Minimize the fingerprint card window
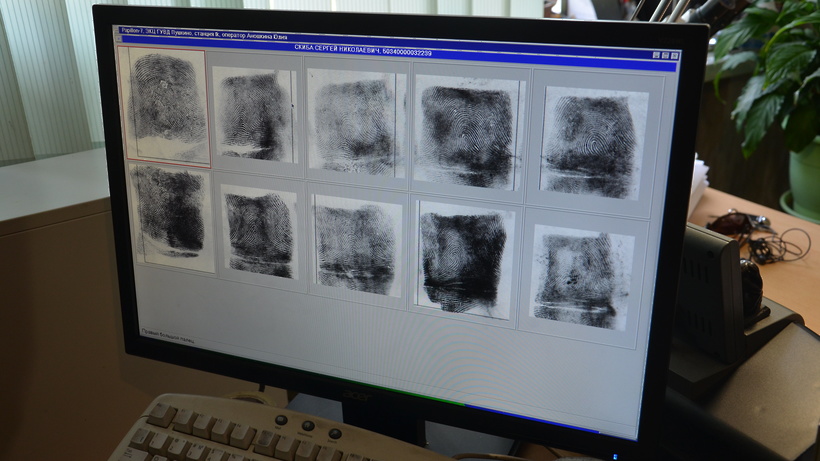This screenshot has width=820, height=461. (657, 55)
